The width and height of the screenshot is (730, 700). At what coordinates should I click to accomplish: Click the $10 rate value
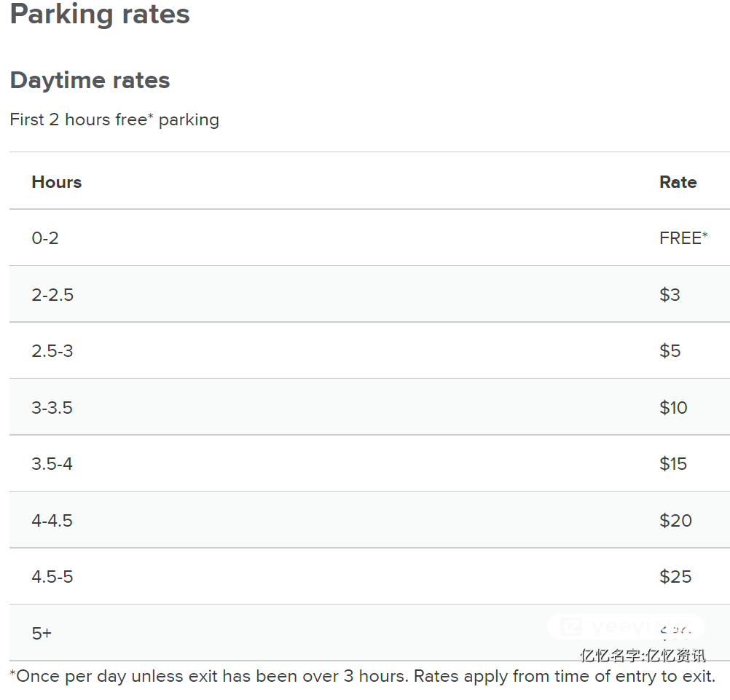point(673,408)
